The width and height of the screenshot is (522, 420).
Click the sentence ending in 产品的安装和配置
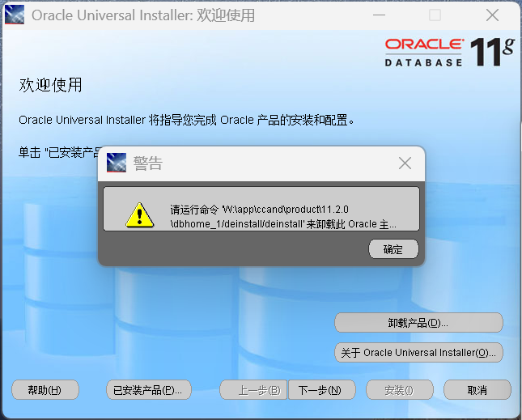click(186, 120)
